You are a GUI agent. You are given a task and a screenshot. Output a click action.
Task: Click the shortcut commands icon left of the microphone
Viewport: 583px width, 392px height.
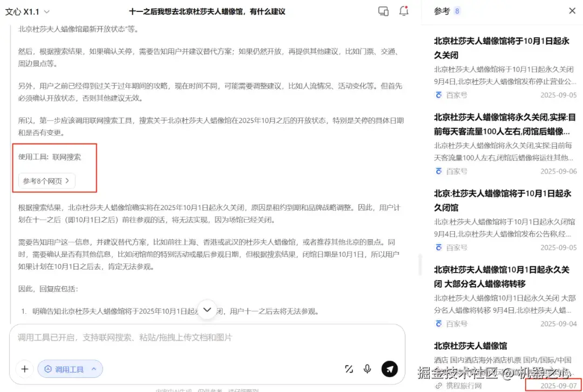[x=349, y=369]
